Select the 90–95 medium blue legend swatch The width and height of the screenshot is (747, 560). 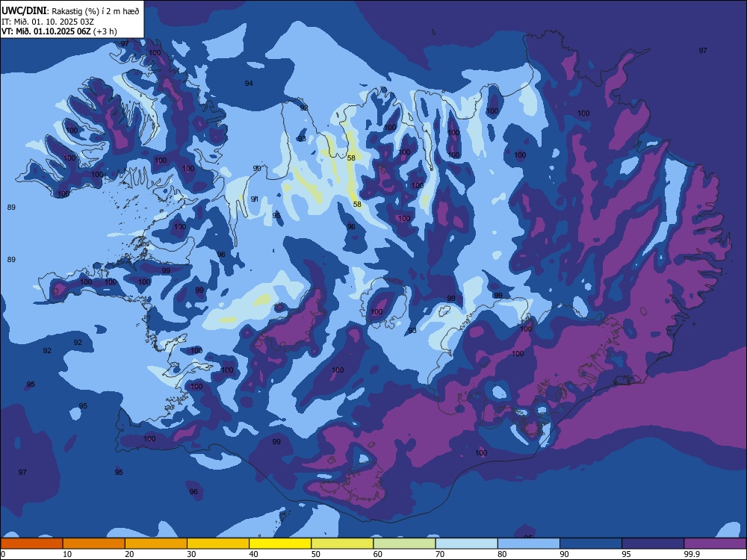(x=591, y=544)
